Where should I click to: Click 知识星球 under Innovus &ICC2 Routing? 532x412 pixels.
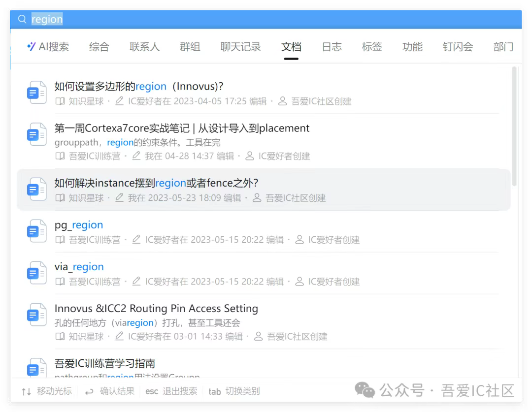pos(86,337)
